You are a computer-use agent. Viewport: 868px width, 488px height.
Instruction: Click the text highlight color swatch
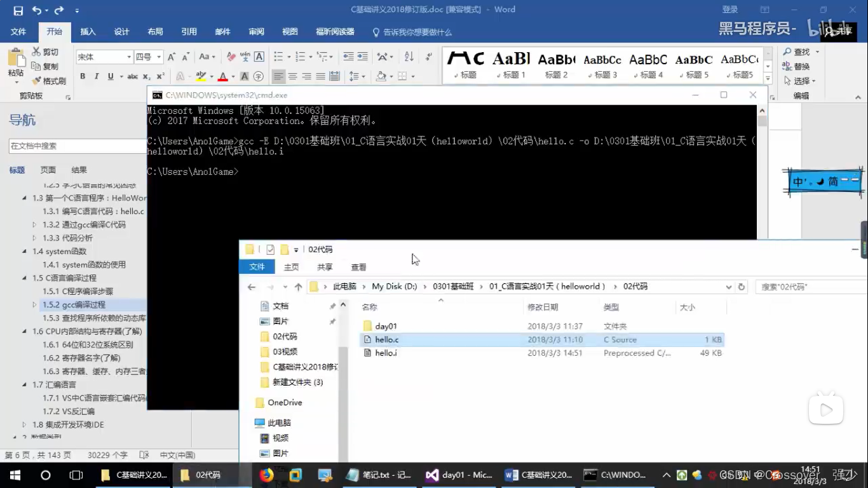201,76
